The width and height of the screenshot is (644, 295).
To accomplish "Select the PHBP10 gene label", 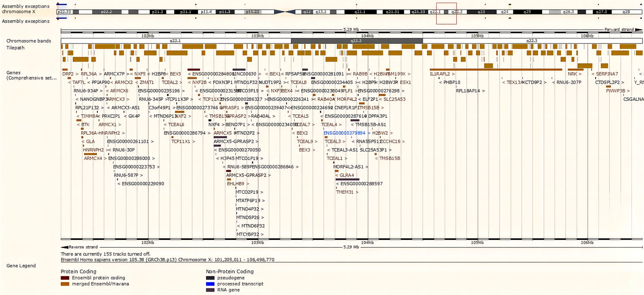I will [x=450, y=82].
